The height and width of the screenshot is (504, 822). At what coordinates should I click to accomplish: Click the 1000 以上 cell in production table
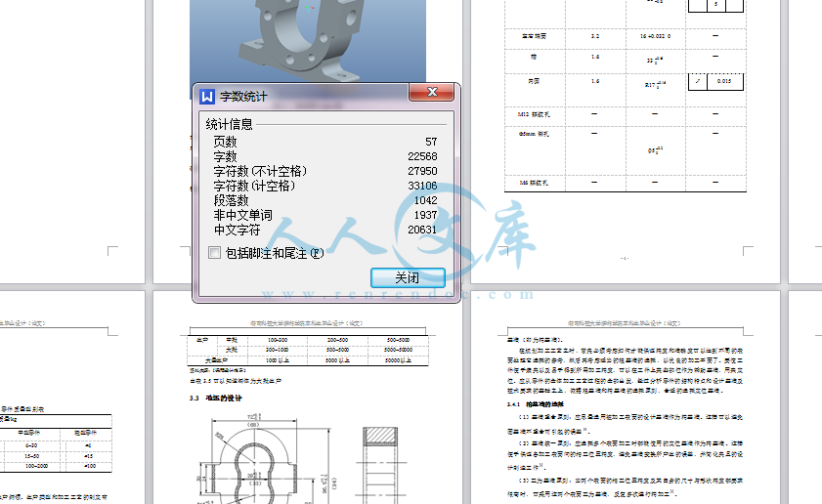tap(278, 360)
